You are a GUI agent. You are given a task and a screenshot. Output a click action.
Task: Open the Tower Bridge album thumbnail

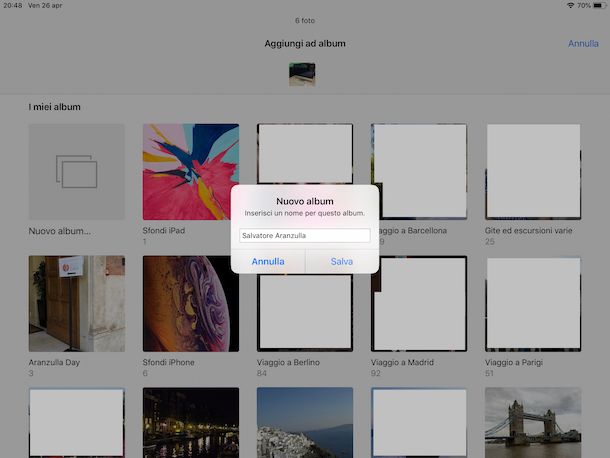pyautogui.click(x=533, y=423)
